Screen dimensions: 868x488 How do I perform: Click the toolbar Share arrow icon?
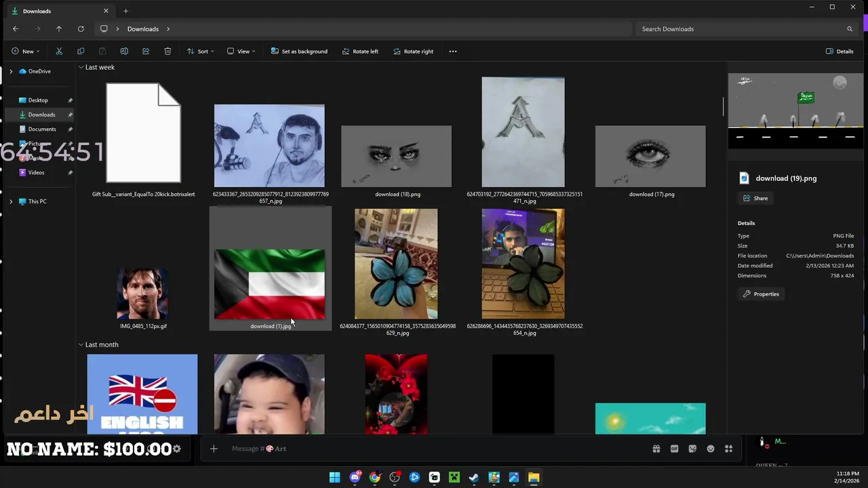click(x=146, y=52)
